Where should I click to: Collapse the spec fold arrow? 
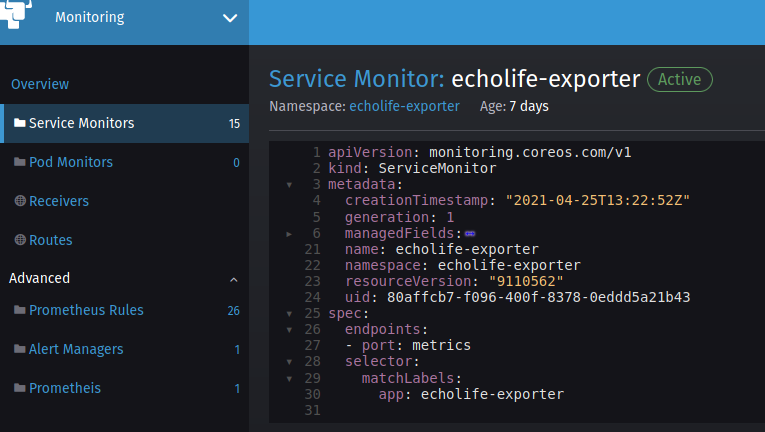289,314
